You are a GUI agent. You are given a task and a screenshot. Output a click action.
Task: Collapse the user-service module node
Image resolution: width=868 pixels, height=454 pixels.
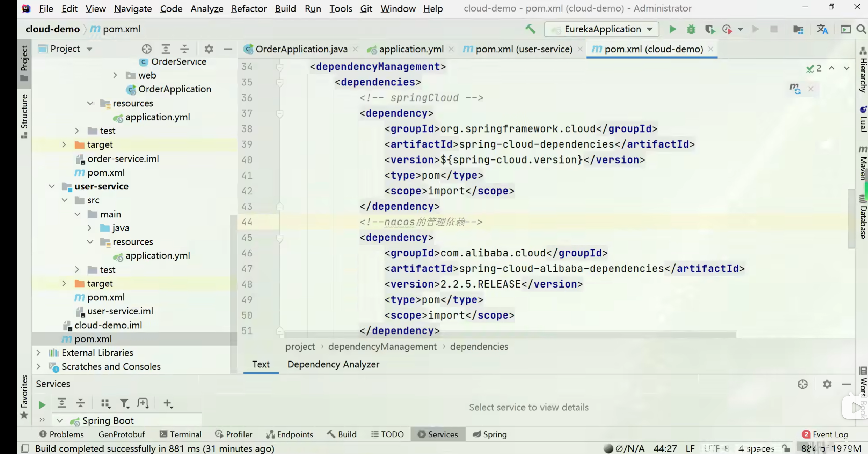(52, 186)
